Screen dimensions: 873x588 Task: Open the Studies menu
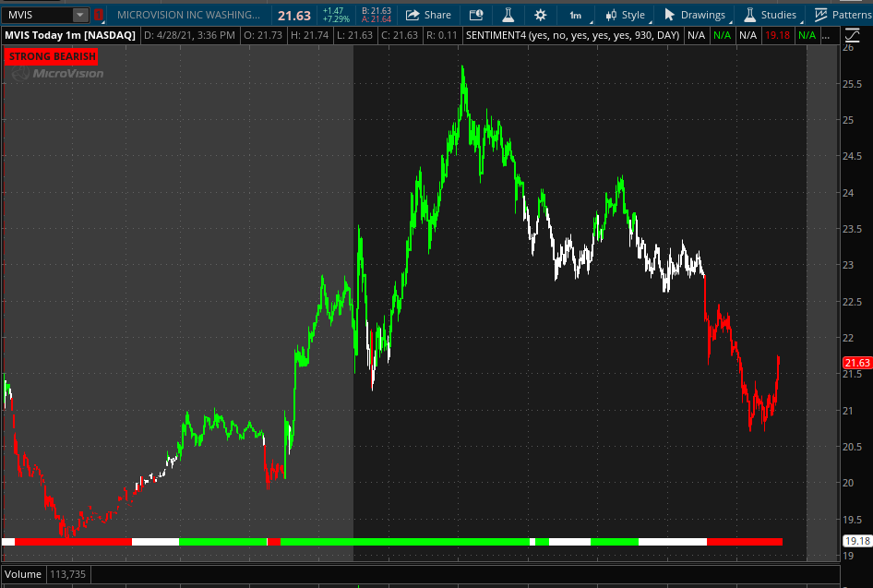771,15
